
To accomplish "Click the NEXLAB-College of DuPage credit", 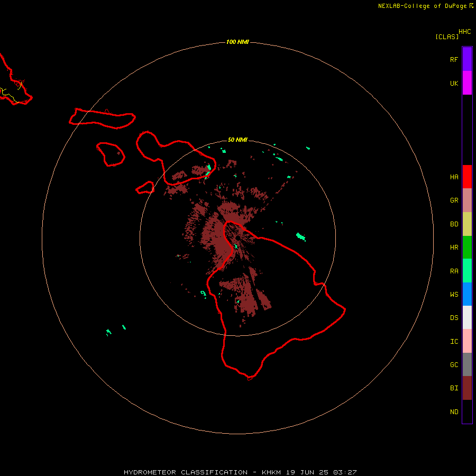I will pyautogui.click(x=422, y=6).
